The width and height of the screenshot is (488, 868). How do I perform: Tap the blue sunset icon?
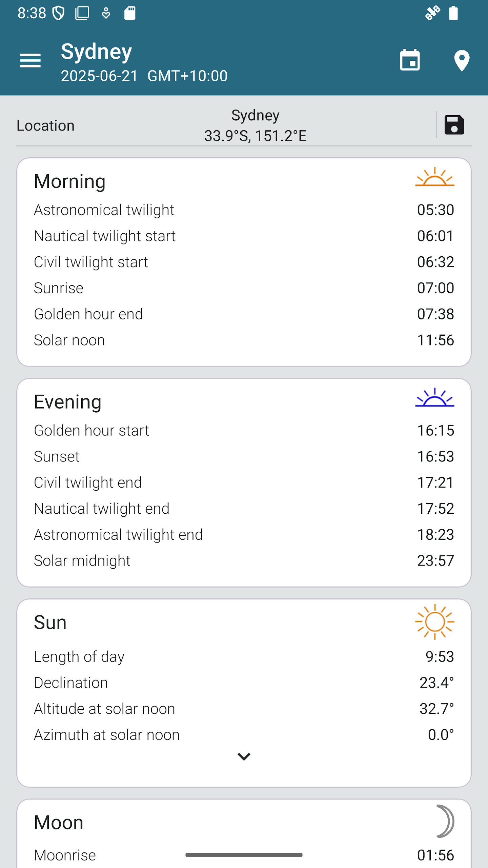[435, 397]
